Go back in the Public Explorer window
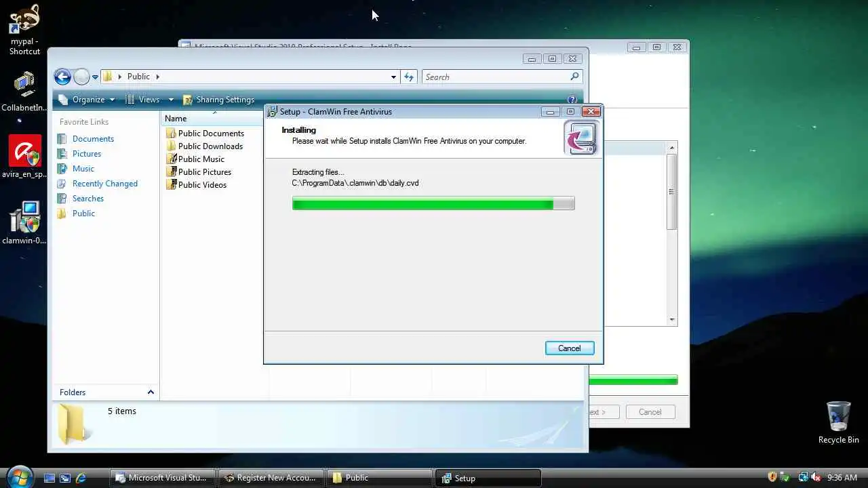The height and width of the screenshot is (488, 868). point(62,77)
